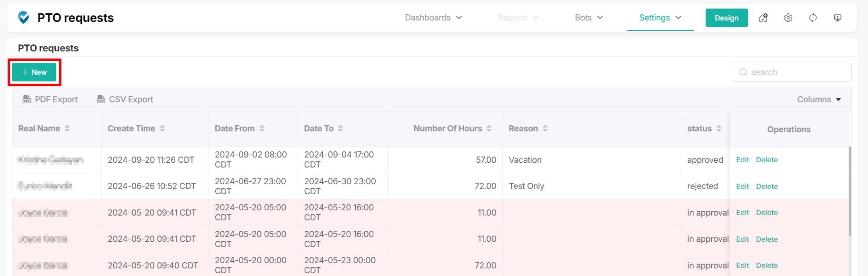Screen dimensions: 868x276
Task: Sort by Create Time column arrows
Action: 162,128
